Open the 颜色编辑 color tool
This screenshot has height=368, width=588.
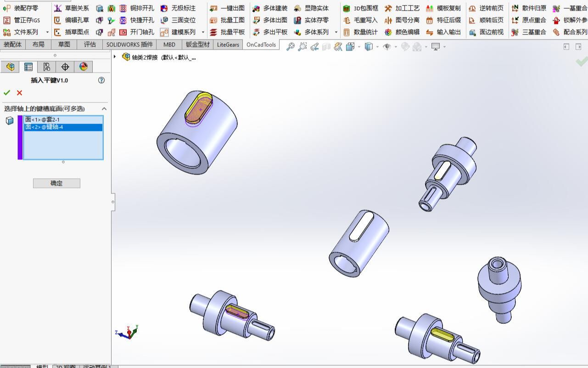click(x=402, y=32)
